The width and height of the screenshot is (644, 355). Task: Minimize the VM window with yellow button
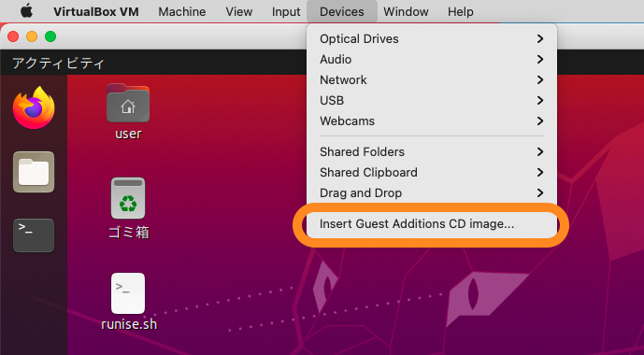tap(32, 36)
